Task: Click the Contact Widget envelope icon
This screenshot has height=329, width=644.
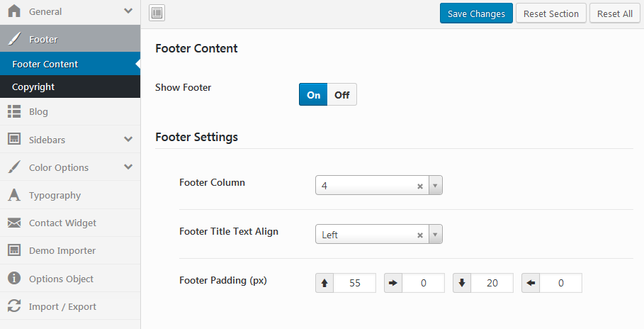Action: tap(13, 223)
